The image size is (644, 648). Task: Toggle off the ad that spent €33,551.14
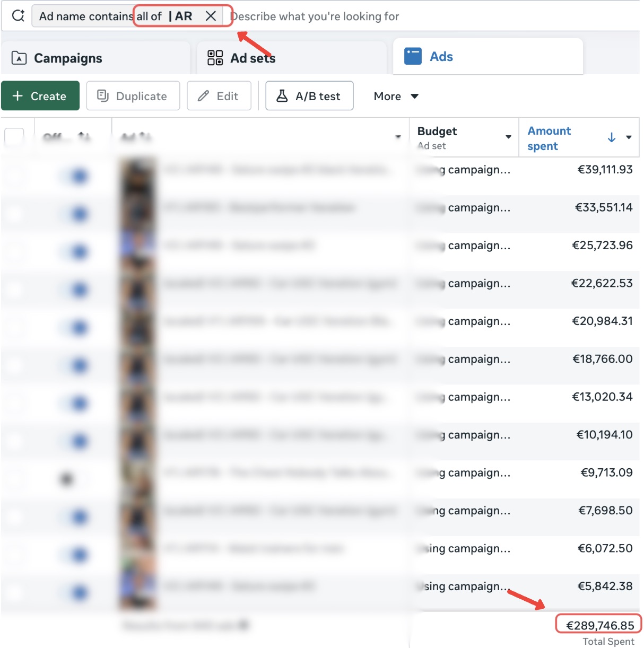[74, 214]
